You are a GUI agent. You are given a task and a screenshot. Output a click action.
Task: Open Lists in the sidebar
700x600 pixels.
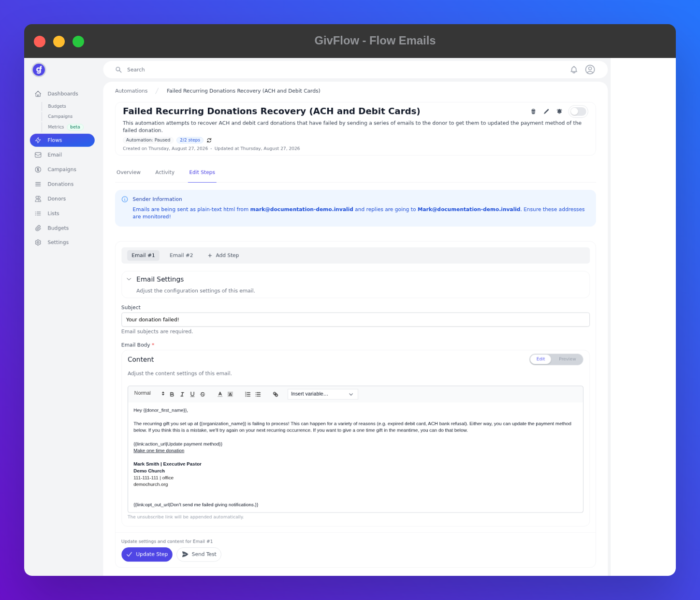click(62, 213)
